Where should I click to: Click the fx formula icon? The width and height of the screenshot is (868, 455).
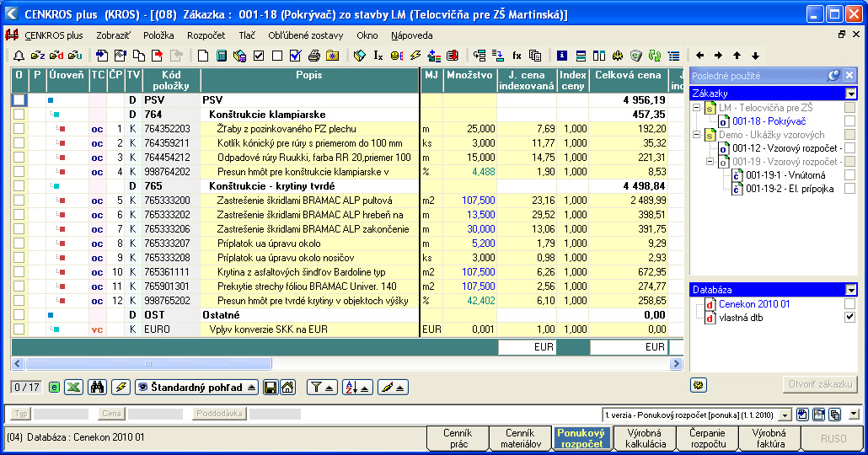(517, 56)
